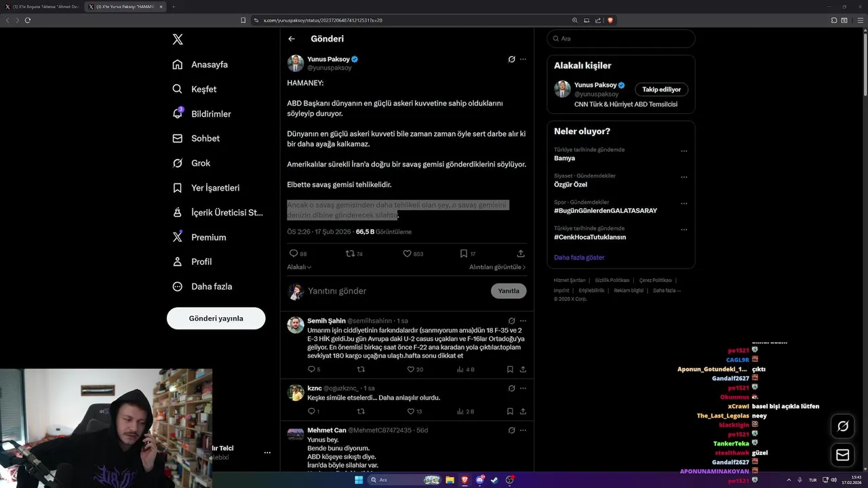Share Semih Şahin's reply
The width and height of the screenshot is (868, 488).
click(x=523, y=369)
